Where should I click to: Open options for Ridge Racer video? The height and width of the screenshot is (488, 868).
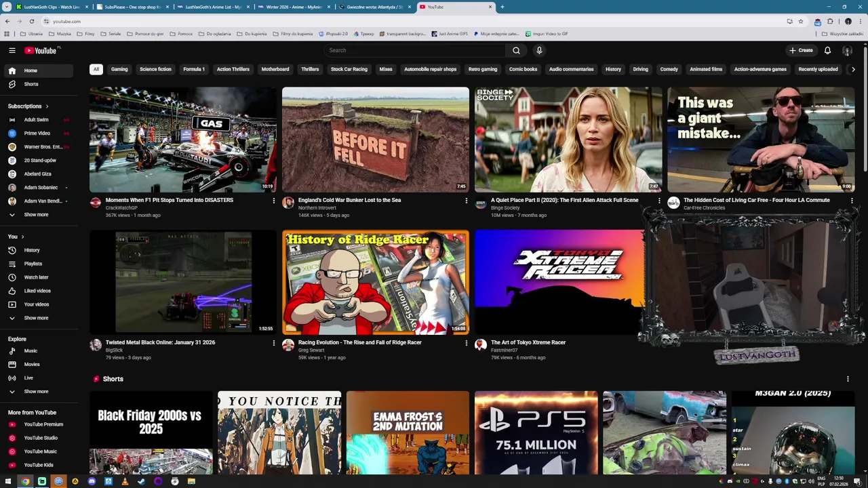coord(466,343)
